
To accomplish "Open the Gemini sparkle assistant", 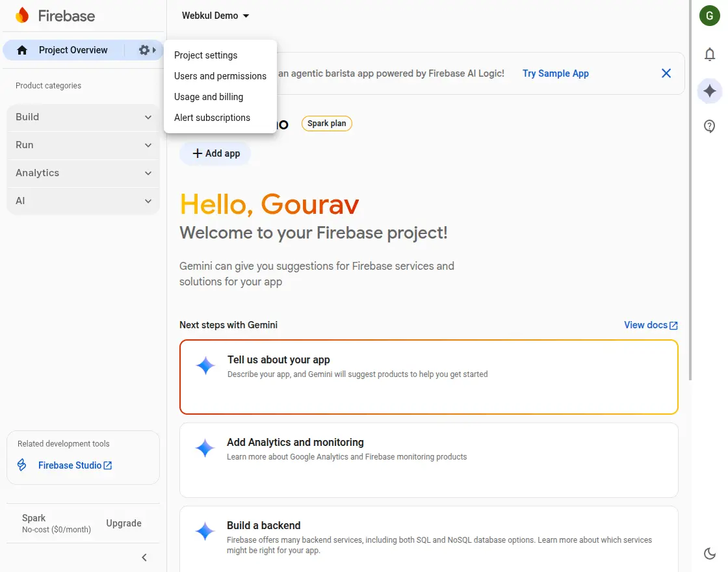I will point(710,91).
